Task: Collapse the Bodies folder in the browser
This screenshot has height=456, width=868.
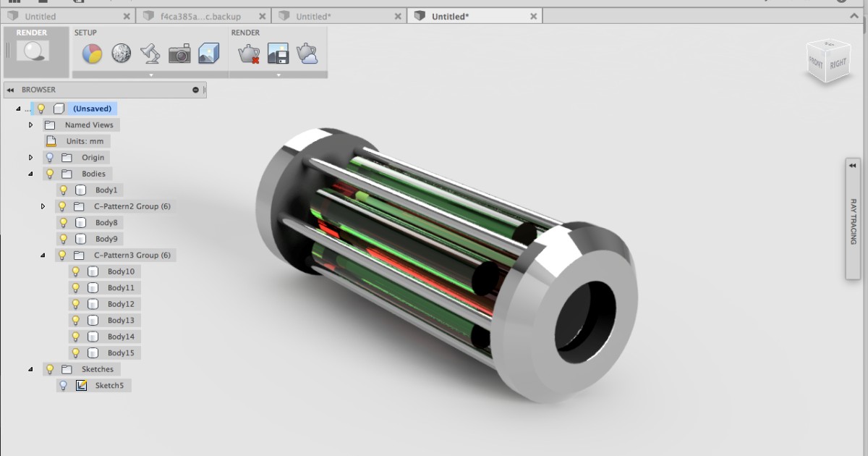Action: pyautogui.click(x=30, y=174)
